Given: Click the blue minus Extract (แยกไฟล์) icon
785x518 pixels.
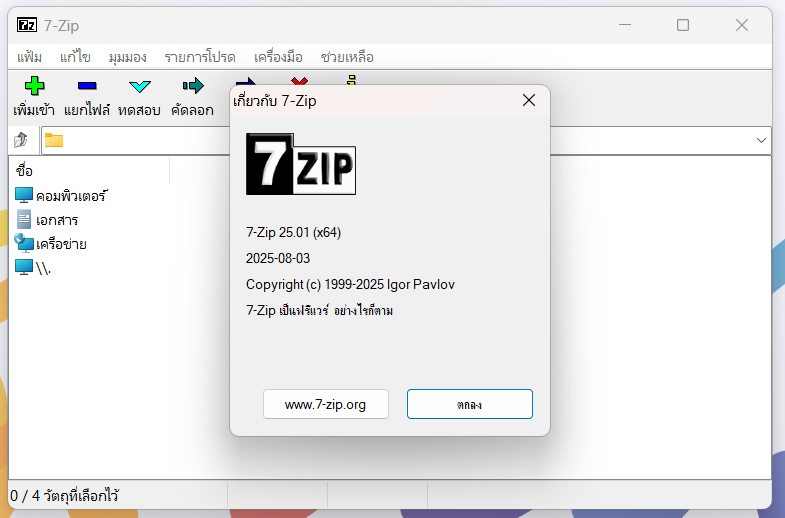Looking at the screenshot, I should (x=87, y=87).
